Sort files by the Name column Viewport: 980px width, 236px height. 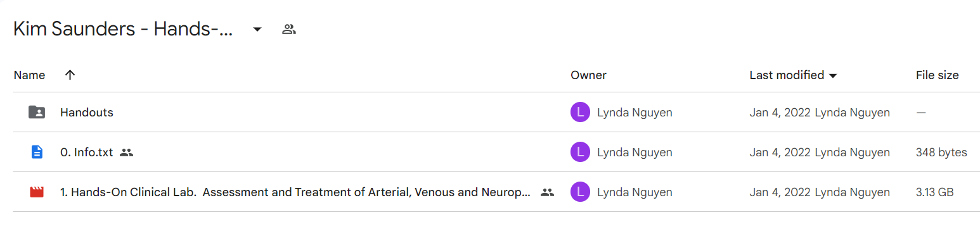pos(29,75)
